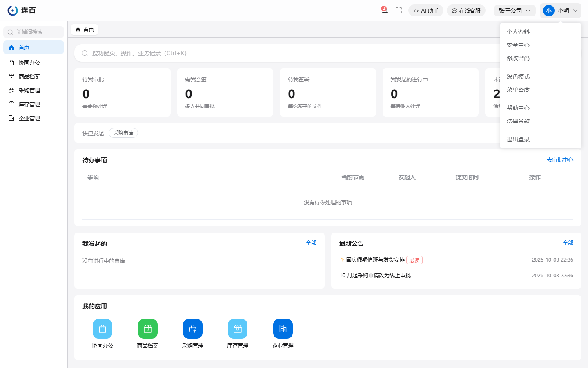Image resolution: width=588 pixels, height=368 pixels.
Task: Open the 10 月起采购申请改为线上审批 announcement
Action: pos(375,275)
